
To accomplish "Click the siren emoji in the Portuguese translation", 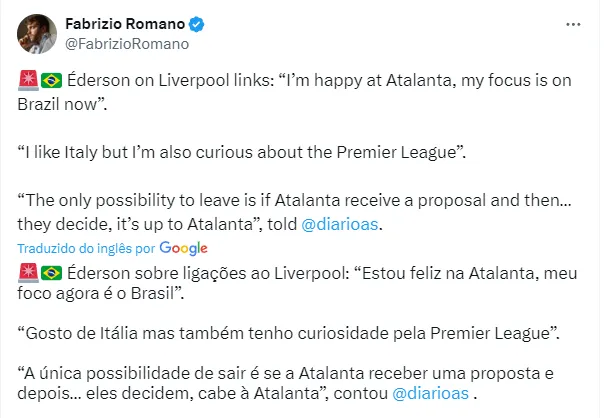I will pos(28,271).
